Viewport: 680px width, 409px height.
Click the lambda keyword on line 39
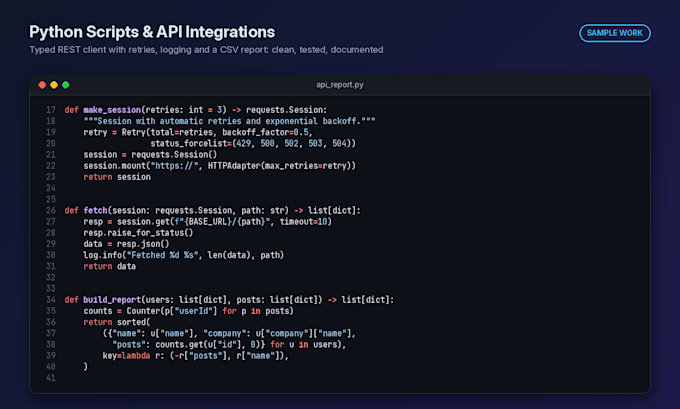136,356
